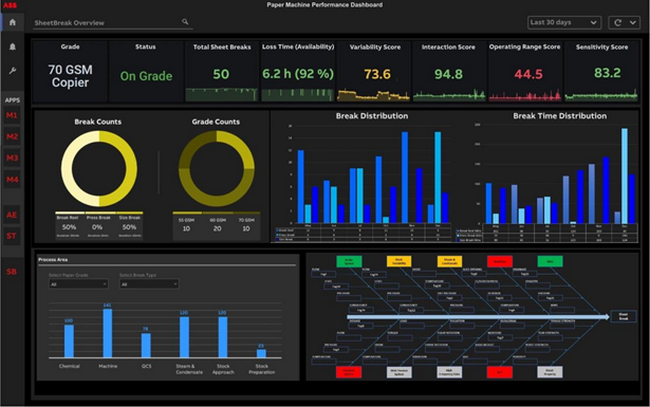This screenshot has width=650, height=407.
Task: Select the 55 GSM grade count
Action: [187, 225]
